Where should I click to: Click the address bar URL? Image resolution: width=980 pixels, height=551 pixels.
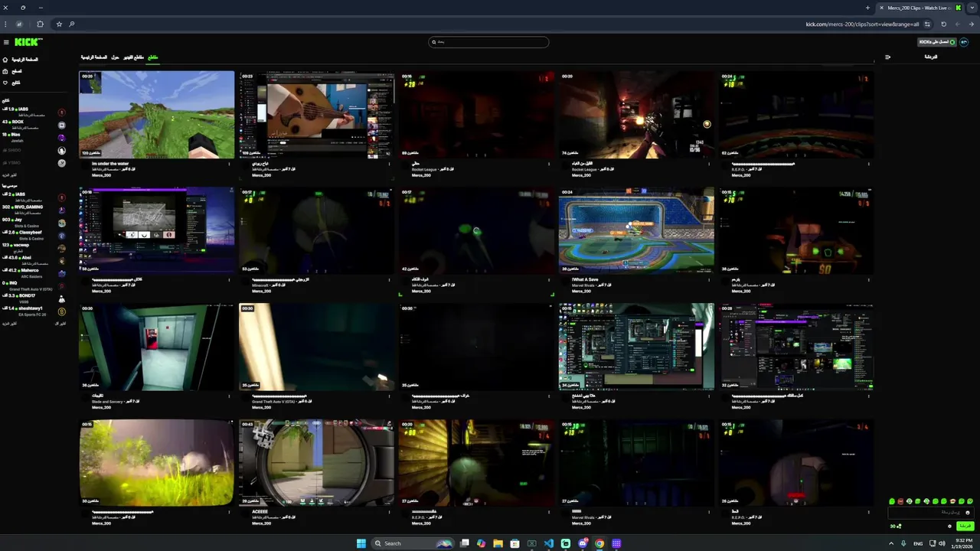point(862,24)
